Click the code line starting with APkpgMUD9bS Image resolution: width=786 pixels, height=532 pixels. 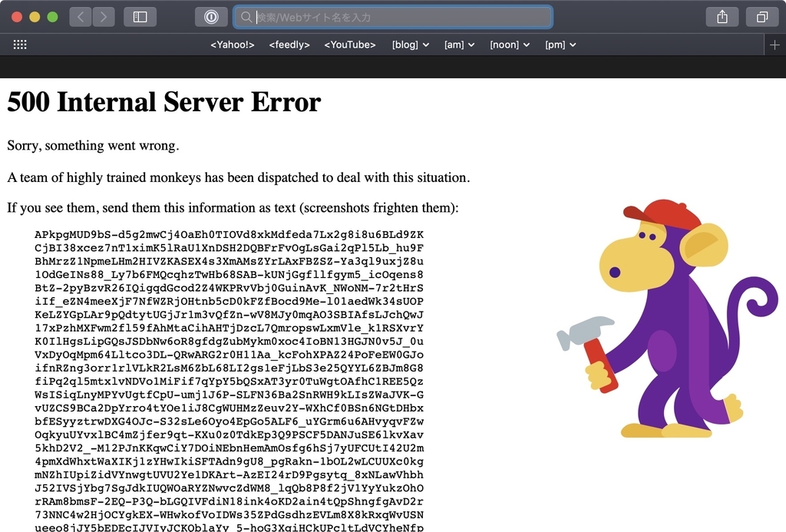tap(229, 235)
